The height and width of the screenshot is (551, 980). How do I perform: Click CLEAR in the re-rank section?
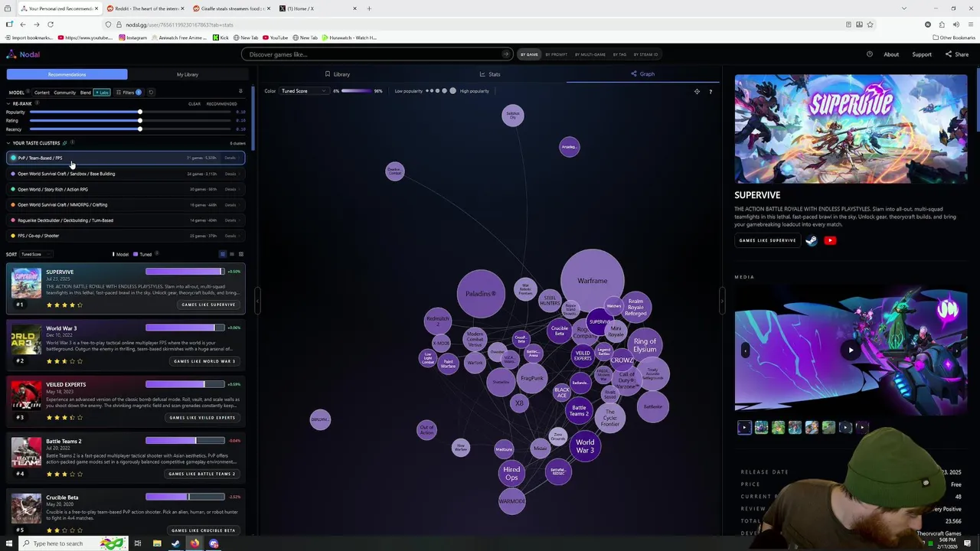tap(194, 104)
